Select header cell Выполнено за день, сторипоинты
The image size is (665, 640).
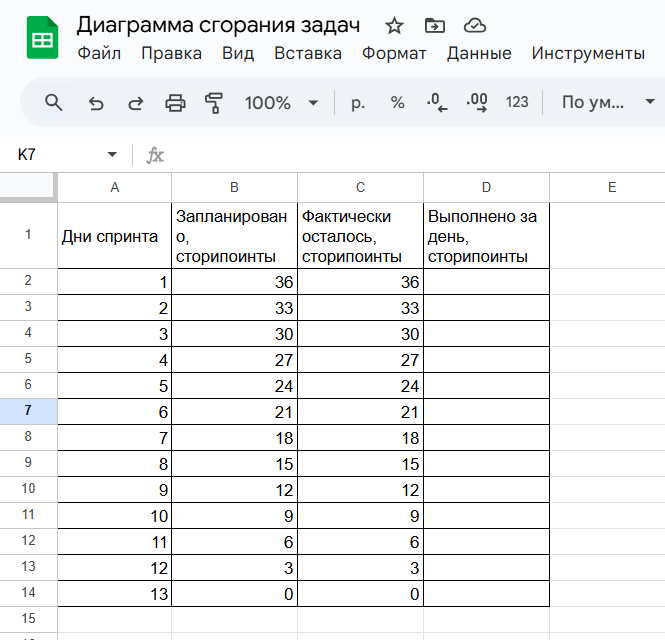click(x=486, y=236)
